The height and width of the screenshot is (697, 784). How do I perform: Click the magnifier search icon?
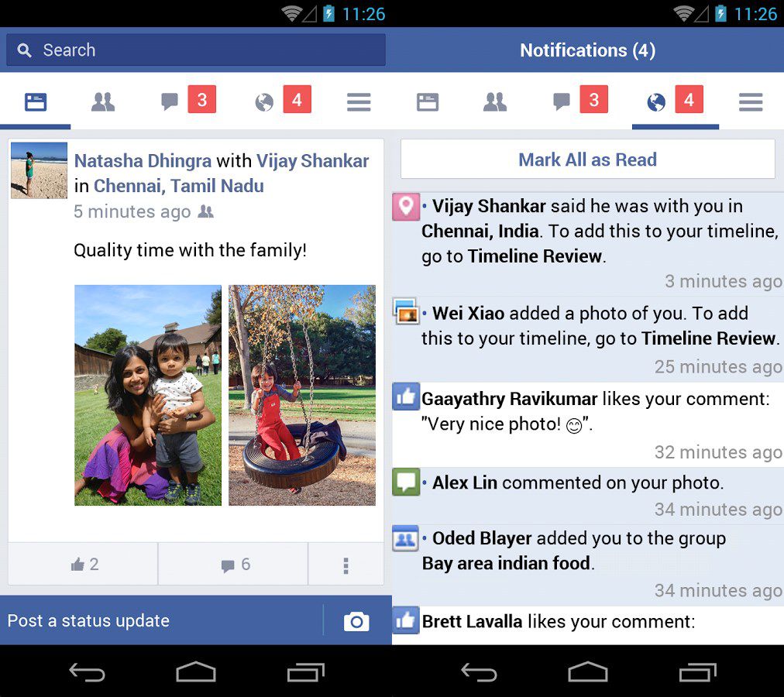(x=24, y=50)
